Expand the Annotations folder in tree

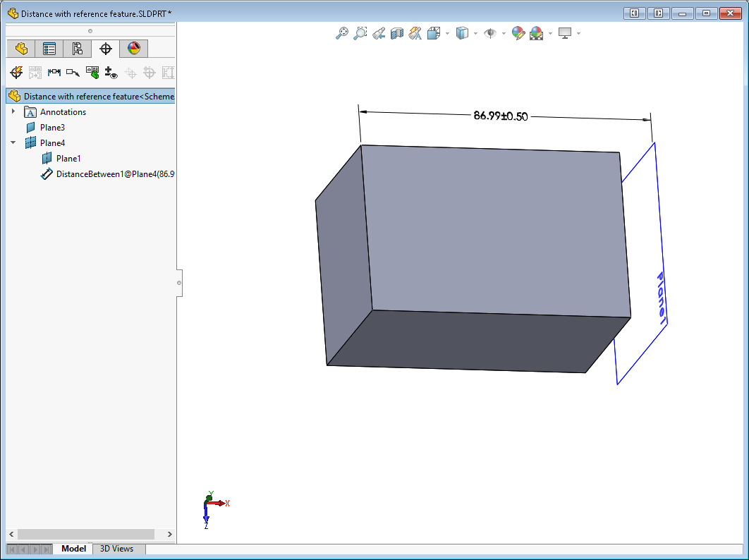[13, 112]
